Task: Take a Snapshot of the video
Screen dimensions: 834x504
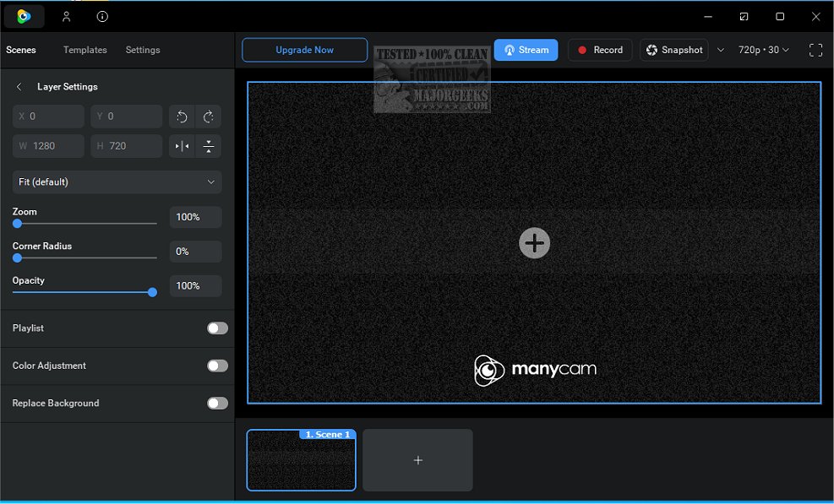Action: pos(673,50)
